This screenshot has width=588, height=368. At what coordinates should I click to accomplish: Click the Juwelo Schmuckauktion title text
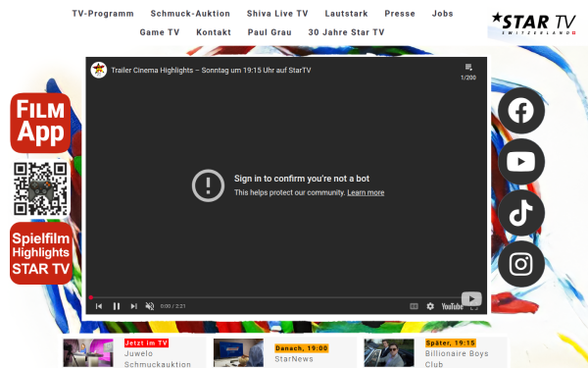pos(158,358)
